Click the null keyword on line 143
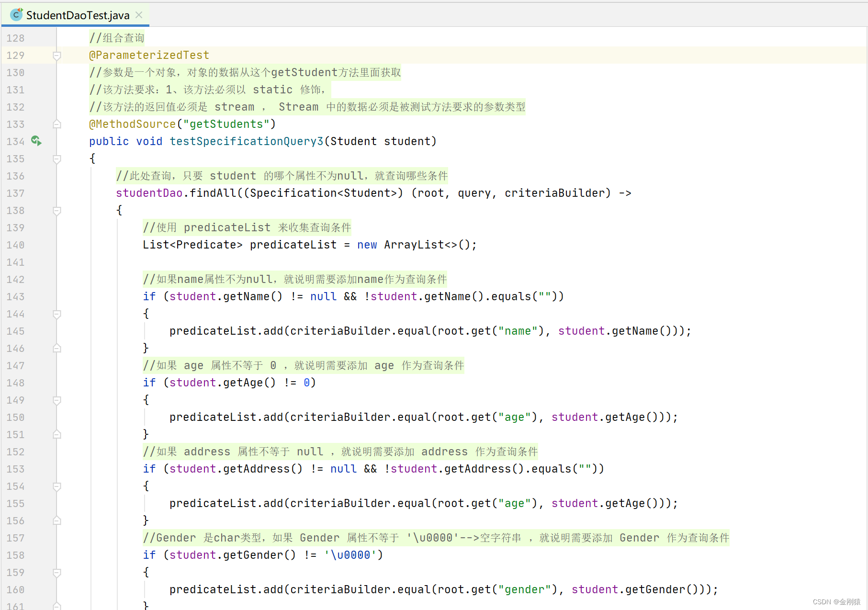 (324, 296)
